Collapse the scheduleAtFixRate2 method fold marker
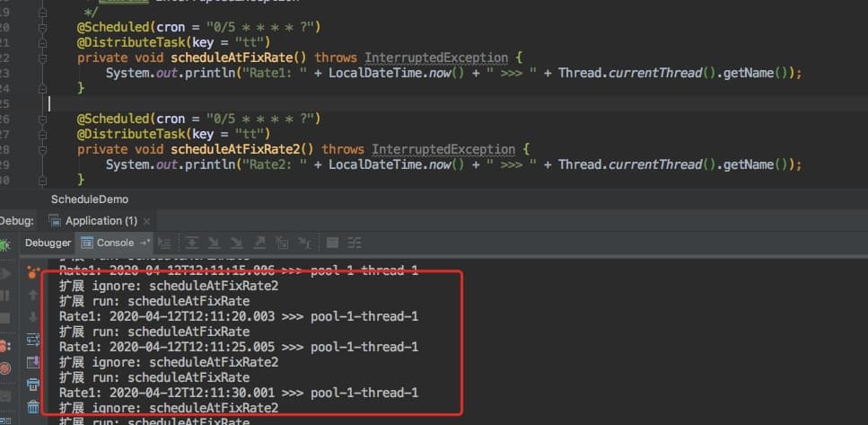Image resolution: width=868 pixels, height=425 pixels. (42, 149)
